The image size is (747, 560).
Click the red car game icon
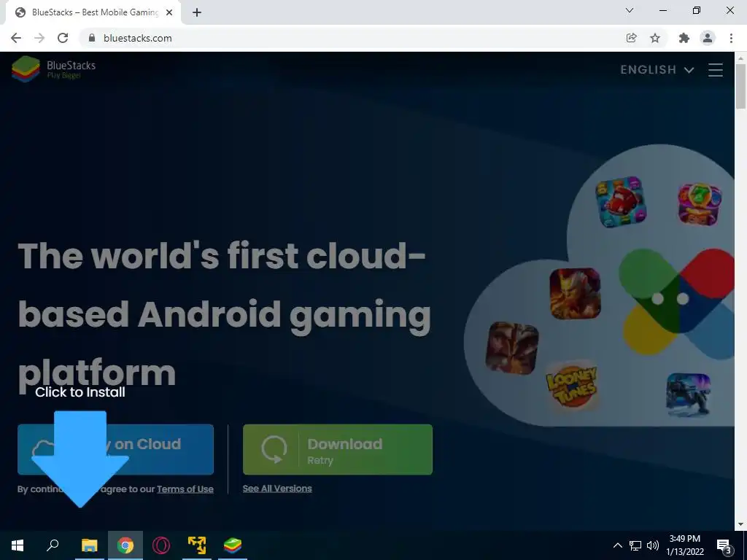click(x=621, y=202)
